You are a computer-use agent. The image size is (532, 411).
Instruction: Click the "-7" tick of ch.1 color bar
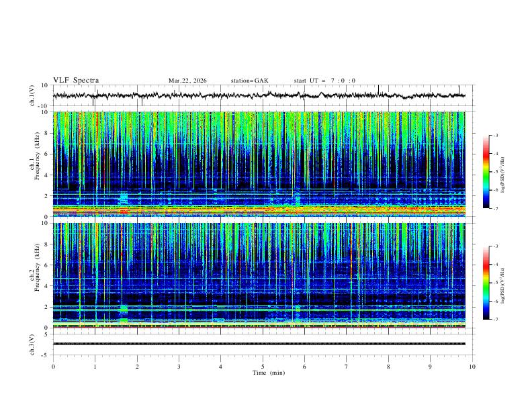(495, 208)
